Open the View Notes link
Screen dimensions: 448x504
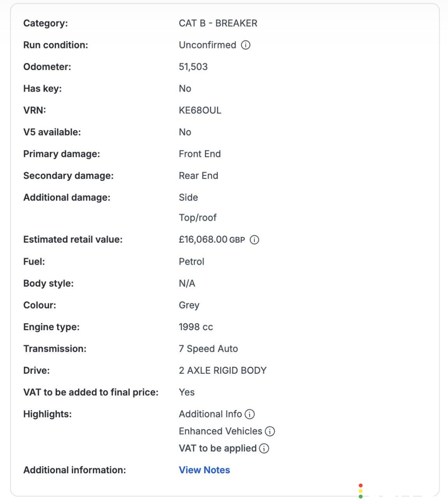[x=204, y=470]
